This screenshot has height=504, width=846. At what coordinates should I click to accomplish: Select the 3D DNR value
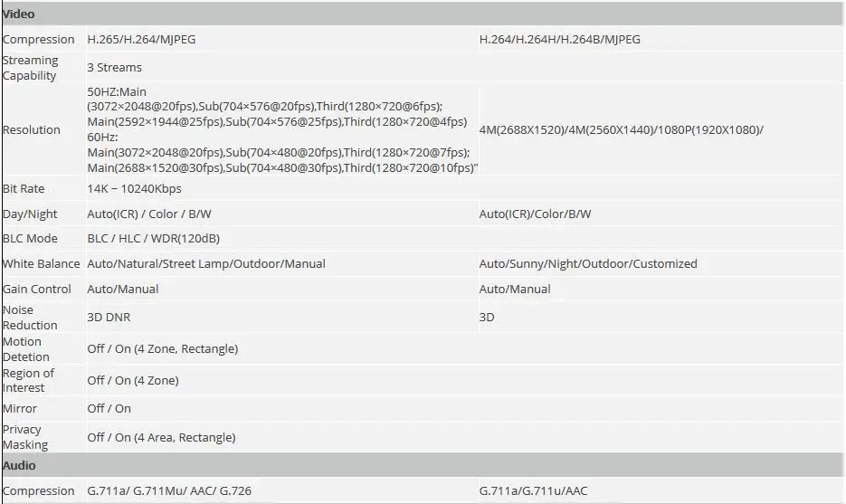(109, 318)
